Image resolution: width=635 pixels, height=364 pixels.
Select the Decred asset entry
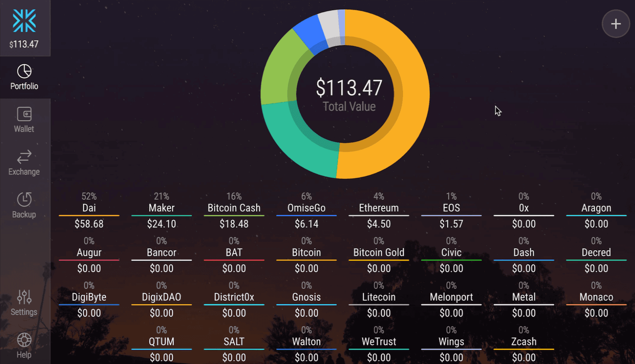[596, 255]
